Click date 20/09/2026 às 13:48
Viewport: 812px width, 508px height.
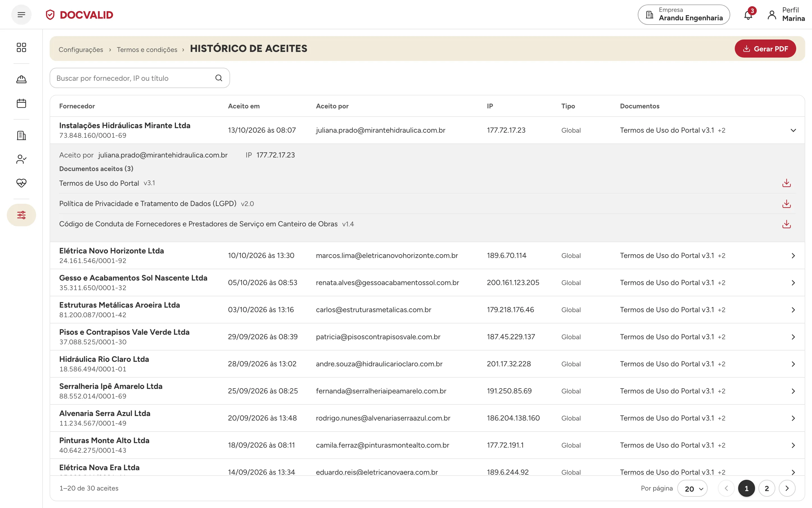click(x=262, y=418)
